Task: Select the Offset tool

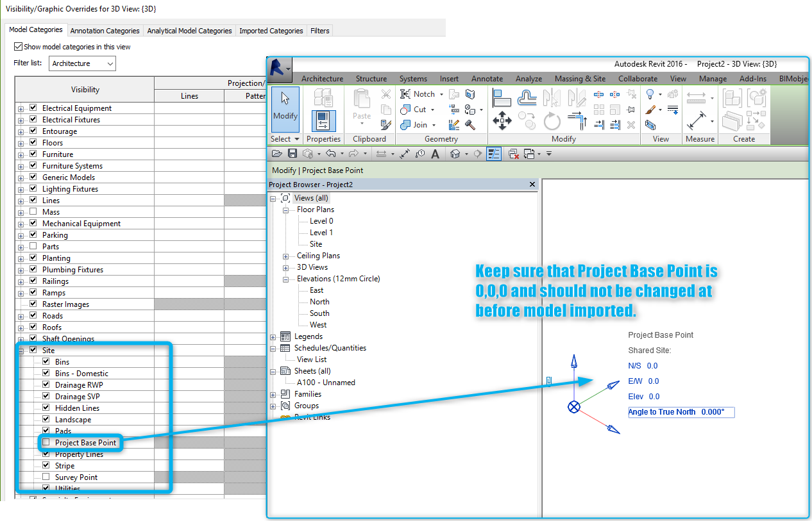Action: [527, 97]
